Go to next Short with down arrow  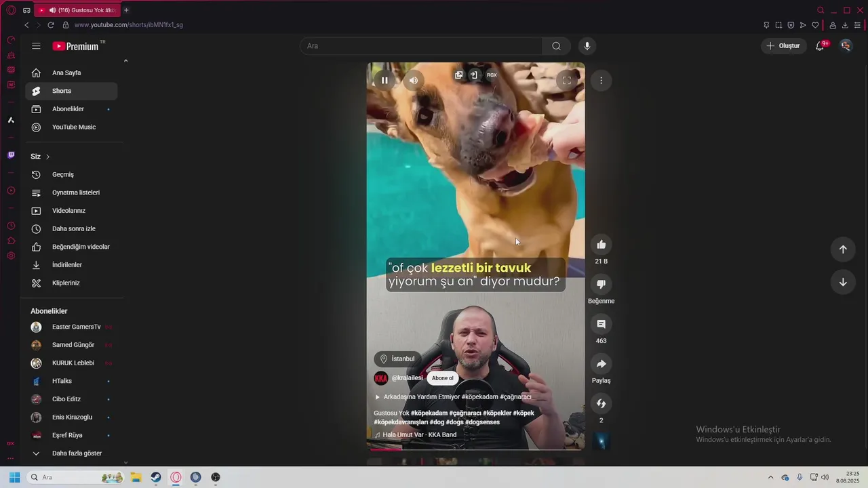(x=843, y=282)
